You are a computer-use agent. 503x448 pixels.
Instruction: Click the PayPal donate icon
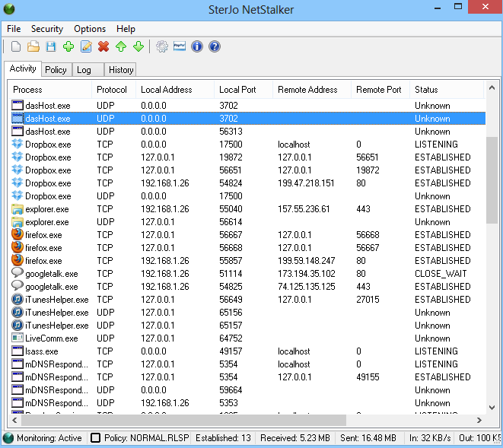[180, 47]
